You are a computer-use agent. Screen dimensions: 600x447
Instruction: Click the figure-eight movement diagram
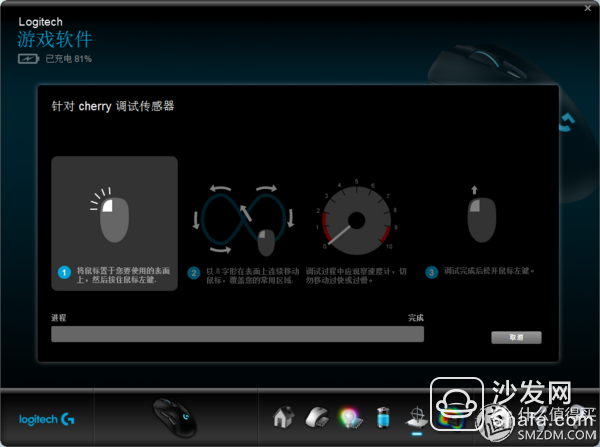[244, 220]
